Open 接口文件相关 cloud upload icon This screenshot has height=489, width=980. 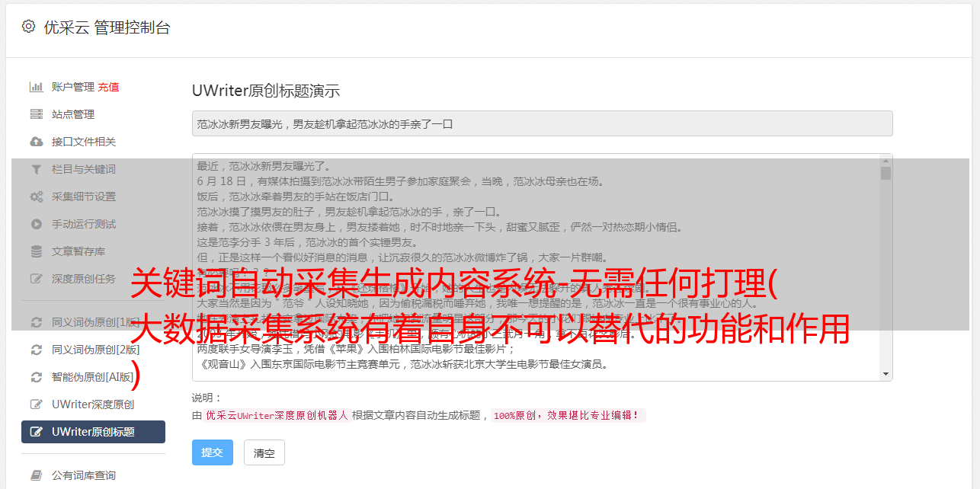(x=36, y=142)
